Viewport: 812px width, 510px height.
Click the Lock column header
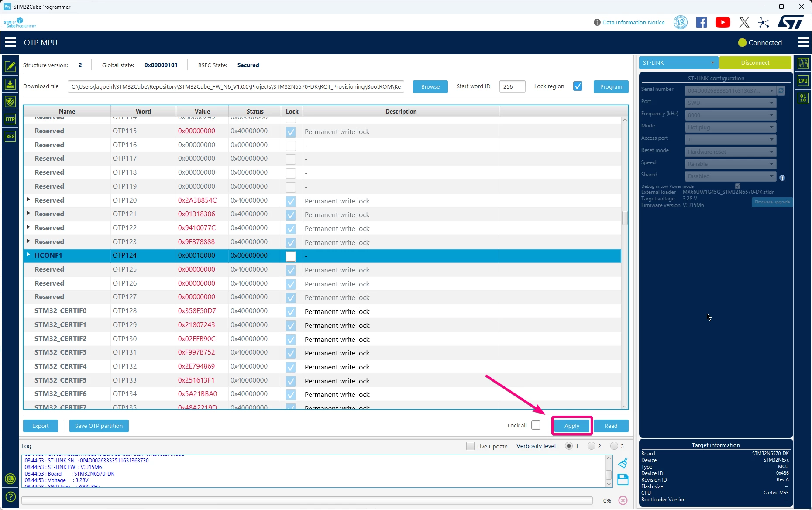coord(292,111)
